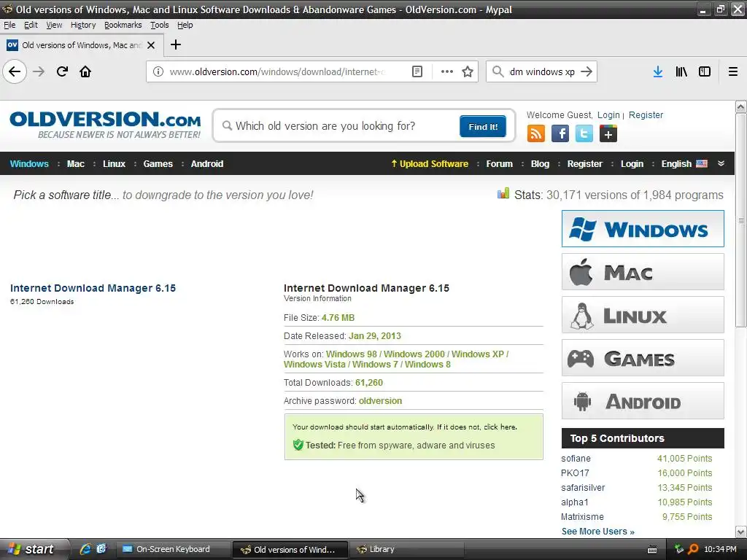Click the browser address bar URL

(x=278, y=72)
